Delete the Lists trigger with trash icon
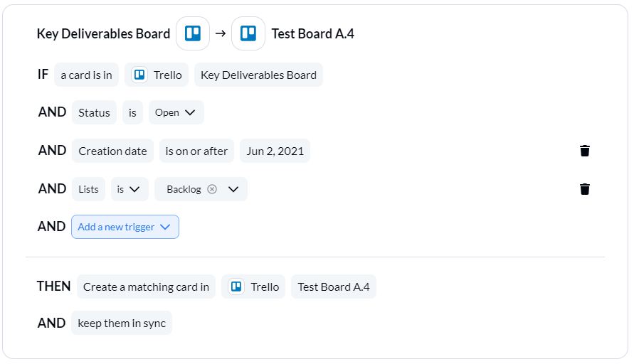This screenshot has width=634, height=364. (x=585, y=189)
